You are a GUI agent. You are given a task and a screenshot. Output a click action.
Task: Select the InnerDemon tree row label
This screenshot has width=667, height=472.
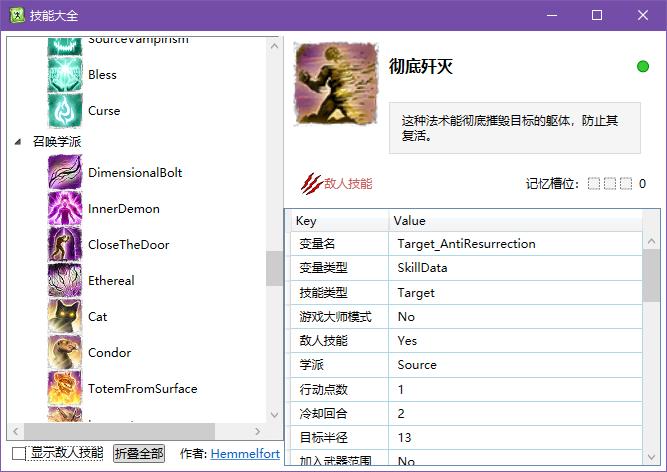pyautogui.click(x=124, y=209)
